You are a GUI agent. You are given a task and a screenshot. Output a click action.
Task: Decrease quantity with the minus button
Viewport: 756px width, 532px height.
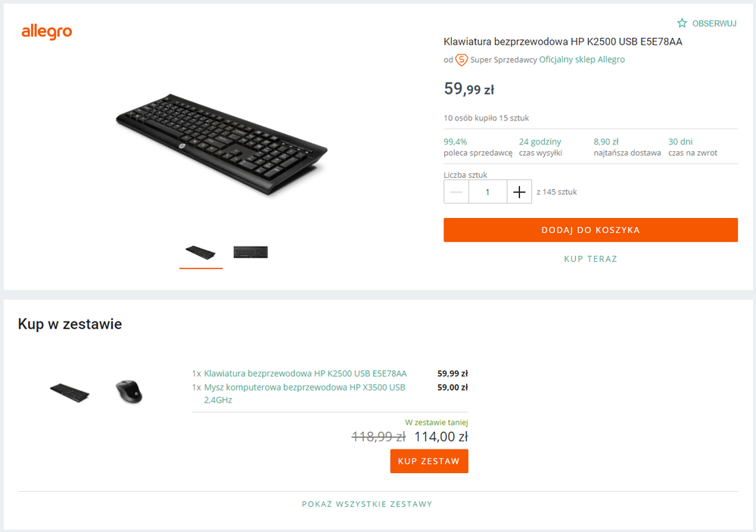[456, 192]
